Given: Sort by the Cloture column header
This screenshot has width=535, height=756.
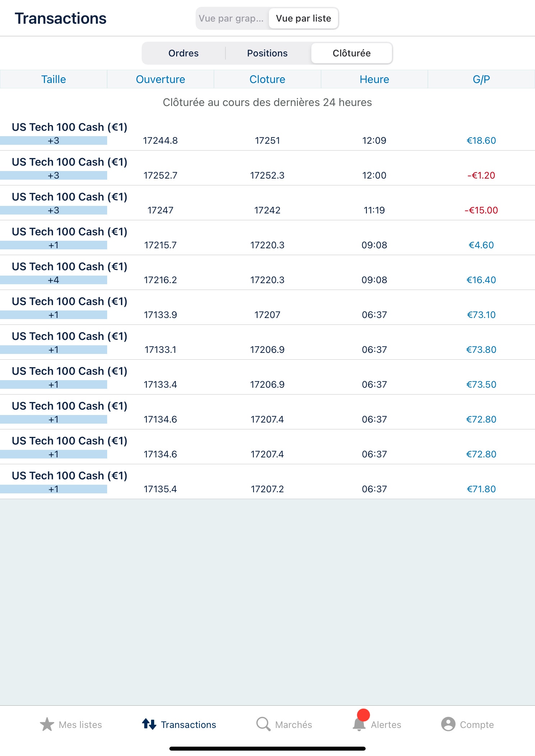Looking at the screenshot, I should tap(267, 79).
